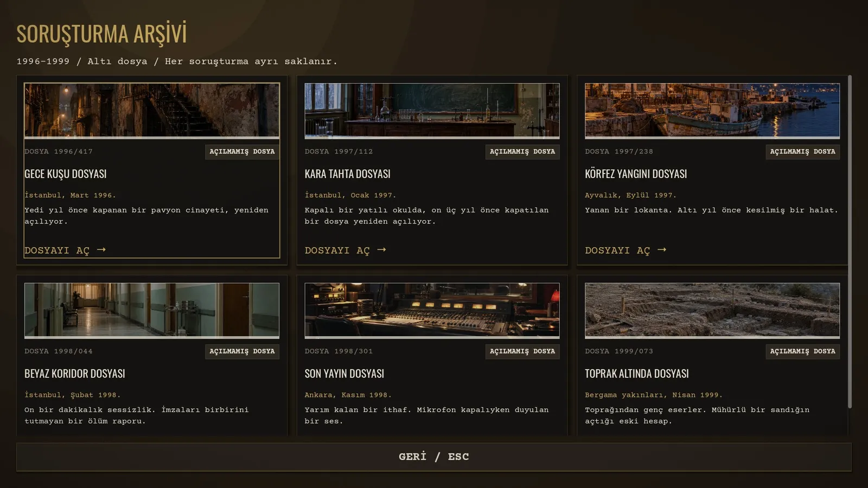The width and height of the screenshot is (868, 488).
Task: Click the Soruşturma Arşivi heading
Action: click(x=101, y=34)
